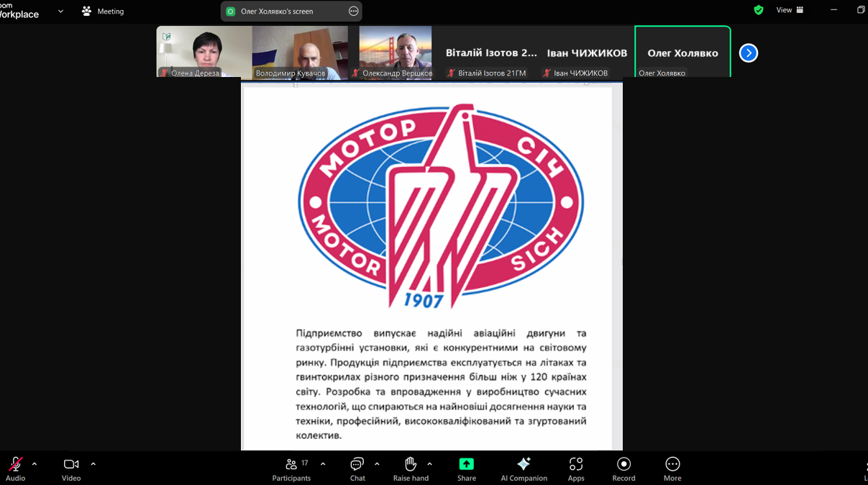The height and width of the screenshot is (485, 868).
Task: Expand Zoom Workplace dropdown chevron
Action: coord(60,12)
